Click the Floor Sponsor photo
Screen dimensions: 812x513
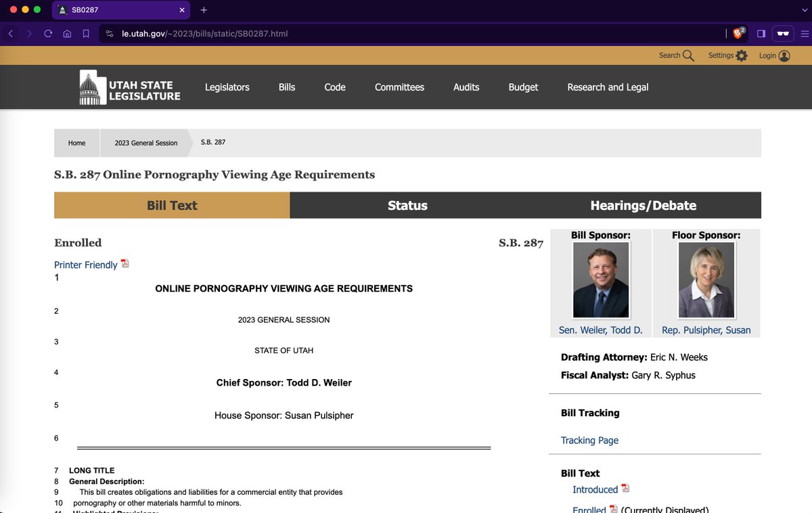(706, 280)
